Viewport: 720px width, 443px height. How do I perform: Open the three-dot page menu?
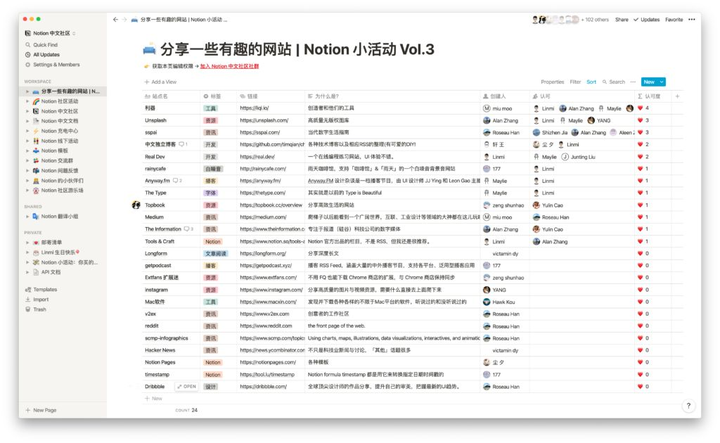click(692, 20)
